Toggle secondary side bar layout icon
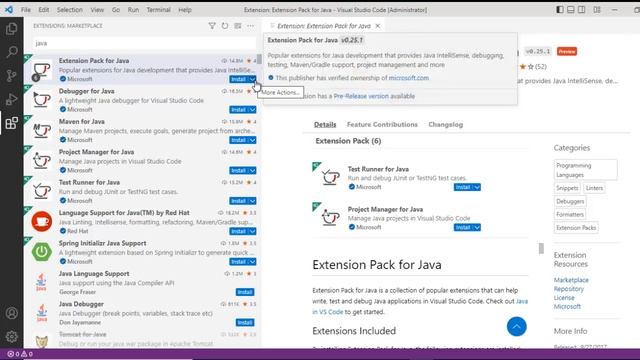640x360 pixels. (x=582, y=9)
